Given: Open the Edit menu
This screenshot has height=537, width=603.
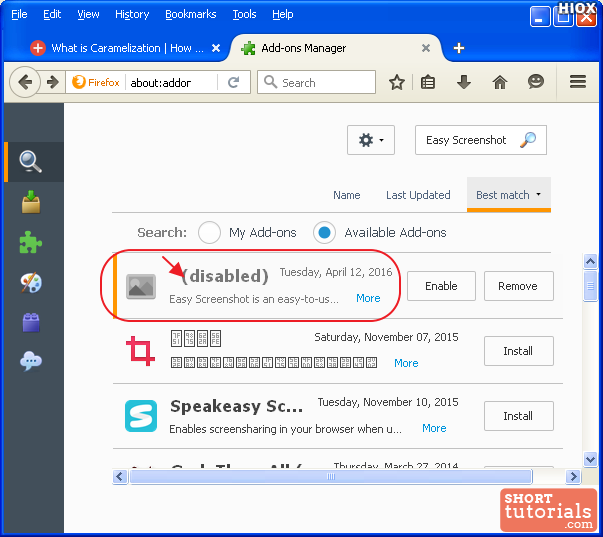Looking at the screenshot, I should coord(52,14).
